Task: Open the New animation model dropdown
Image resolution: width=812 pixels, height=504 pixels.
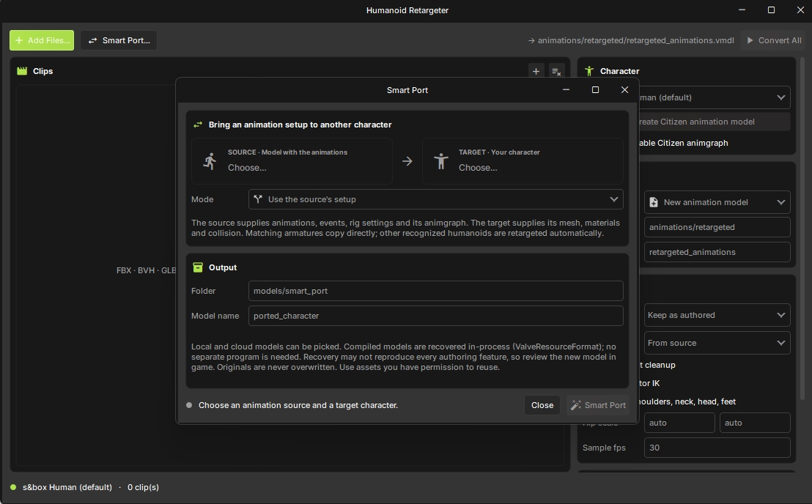Action: [717, 202]
